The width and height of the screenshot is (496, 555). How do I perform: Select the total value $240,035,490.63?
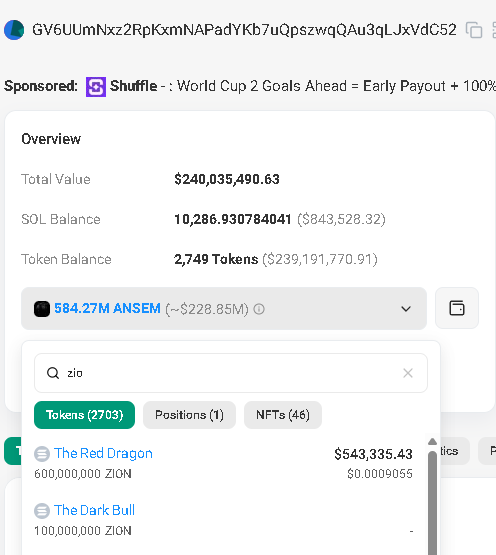click(x=227, y=179)
